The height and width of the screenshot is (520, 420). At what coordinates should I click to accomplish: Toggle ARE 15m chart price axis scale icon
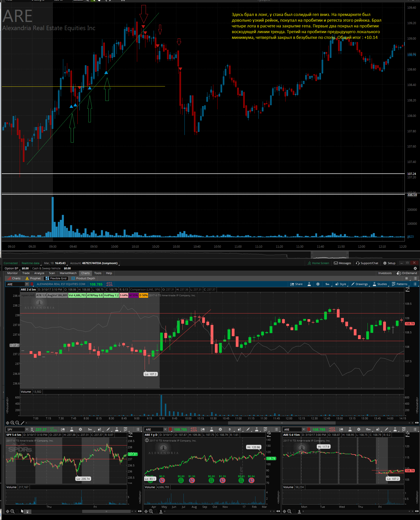point(408,435)
